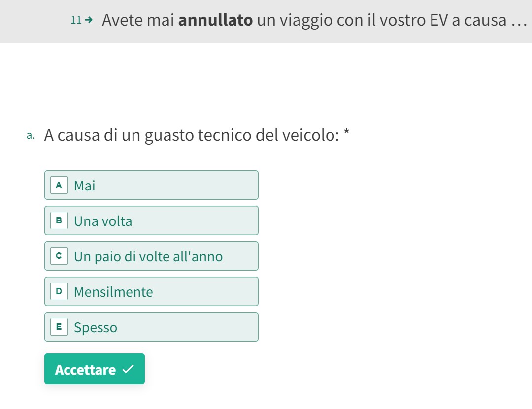
Task: Choose "Spesso" as the answer
Action: (151, 327)
